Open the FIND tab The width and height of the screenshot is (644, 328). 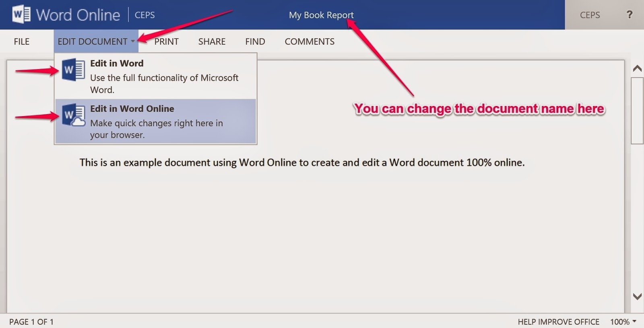coord(255,41)
